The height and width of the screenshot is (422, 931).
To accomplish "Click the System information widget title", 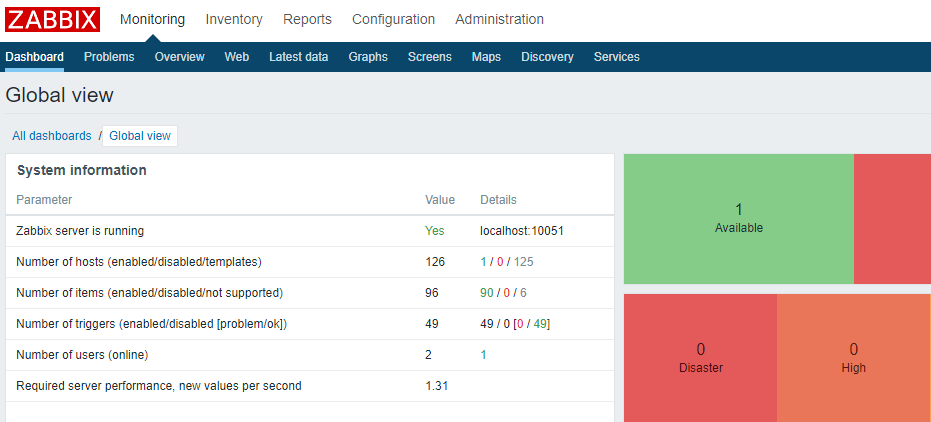I will [82, 170].
